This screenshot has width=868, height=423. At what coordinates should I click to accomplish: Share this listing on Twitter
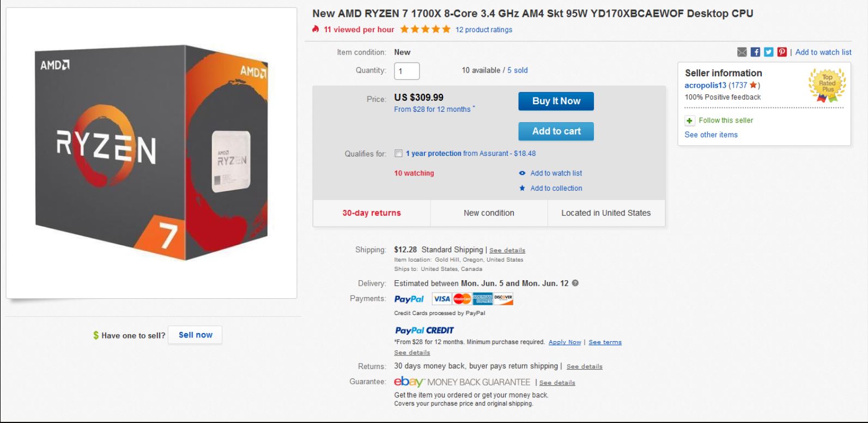click(x=768, y=52)
